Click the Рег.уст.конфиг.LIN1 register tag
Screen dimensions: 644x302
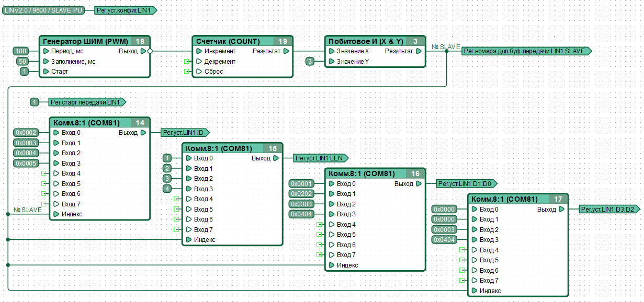click(x=126, y=10)
